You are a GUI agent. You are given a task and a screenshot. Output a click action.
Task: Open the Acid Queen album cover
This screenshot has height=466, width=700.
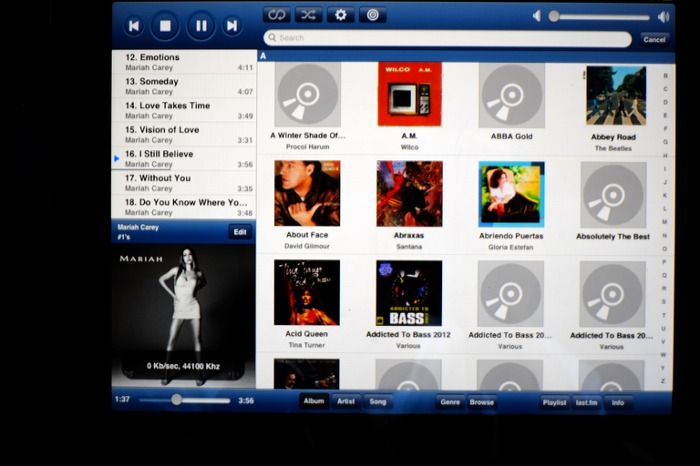point(307,292)
